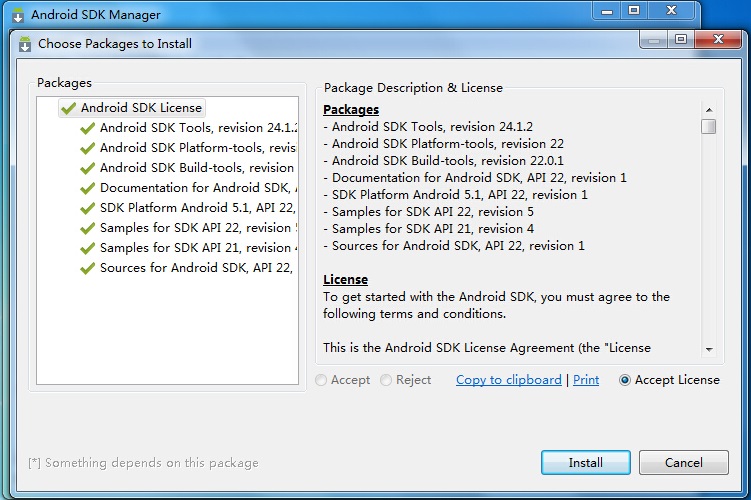Click green checkmark beside Android SDK License
This screenshot has width=751, height=500.
68,108
